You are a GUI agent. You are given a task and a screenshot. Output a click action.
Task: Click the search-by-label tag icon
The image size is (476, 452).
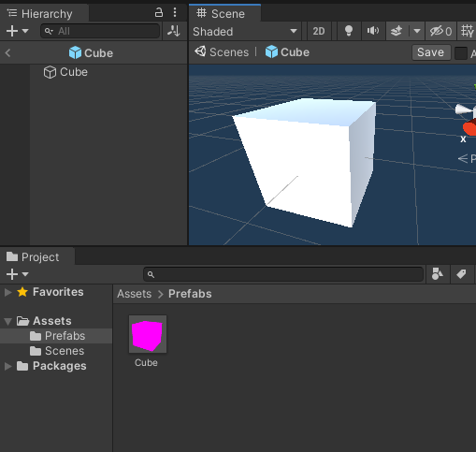[461, 274]
